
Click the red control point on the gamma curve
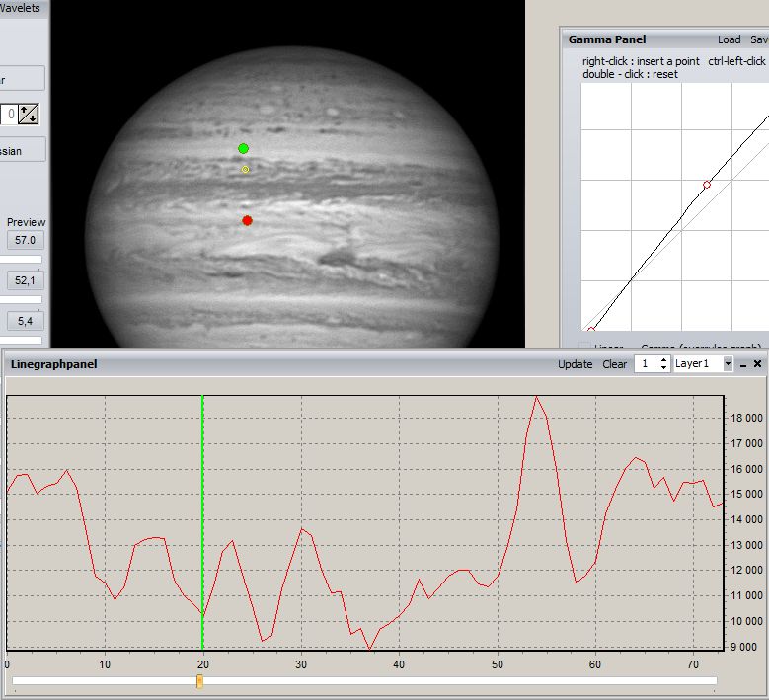pos(707,185)
